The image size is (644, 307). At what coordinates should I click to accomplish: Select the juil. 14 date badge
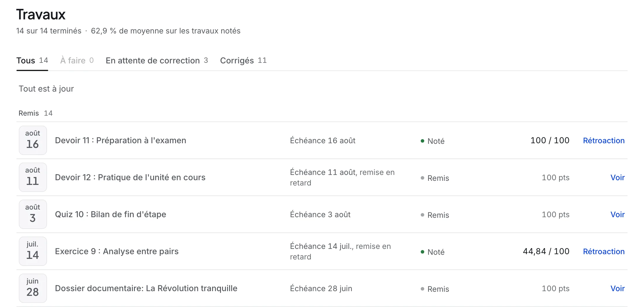(x=33, y=251)
